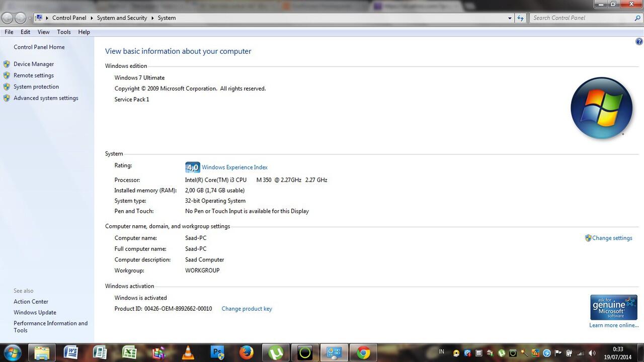
Task: Launch Microsoft Excel from the taskbar
Action: (x=129, y=353)
